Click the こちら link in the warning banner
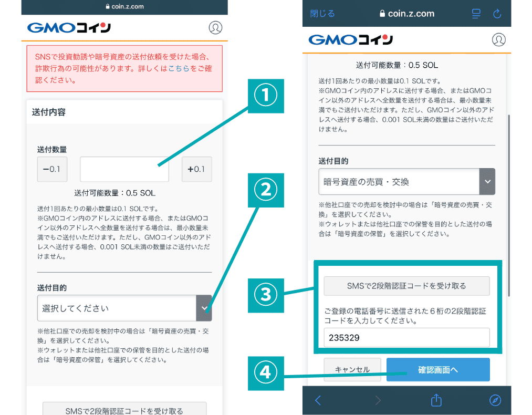532x415 pixels. tap(179, 69)
